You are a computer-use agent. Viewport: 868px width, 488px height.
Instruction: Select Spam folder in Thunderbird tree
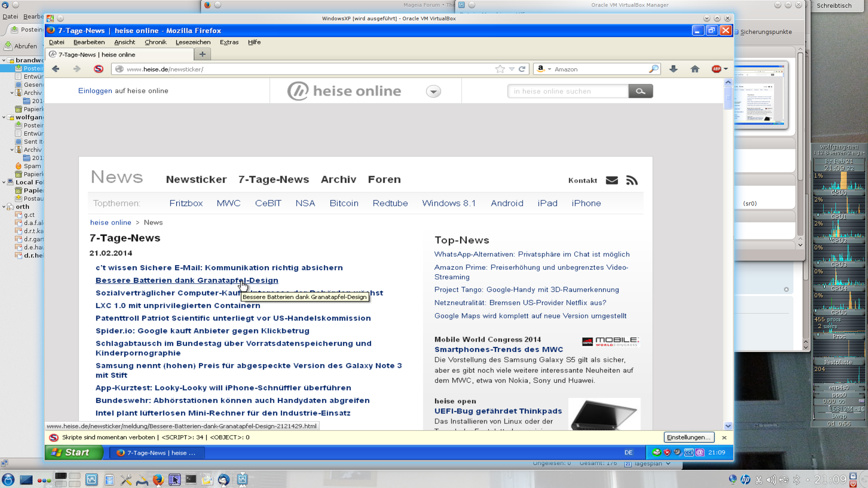point(32,166)
